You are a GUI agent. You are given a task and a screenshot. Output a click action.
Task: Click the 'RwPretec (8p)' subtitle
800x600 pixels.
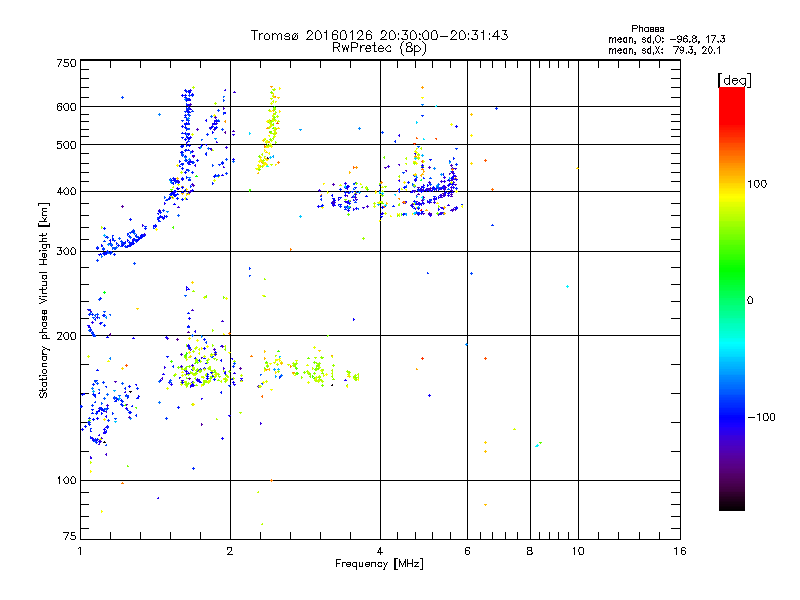coord(379,48)
